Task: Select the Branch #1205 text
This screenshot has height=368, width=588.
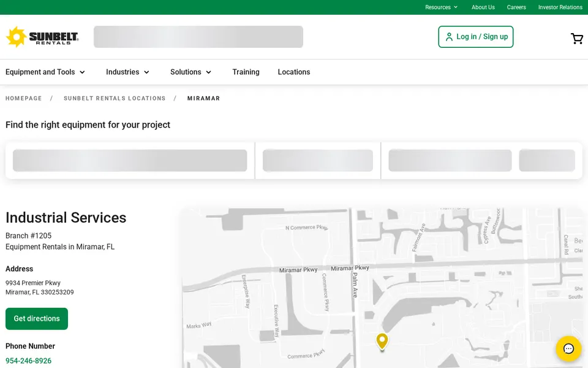Action: (29, 236)
